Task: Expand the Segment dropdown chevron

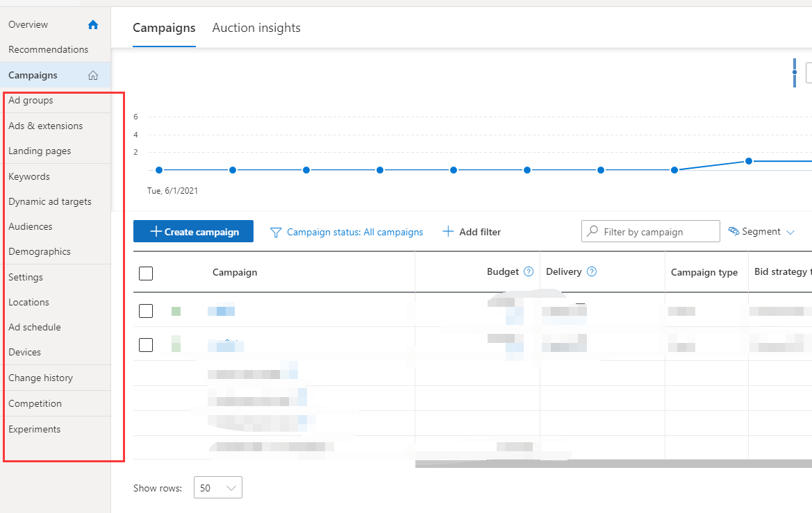Action: coord(790,233)
